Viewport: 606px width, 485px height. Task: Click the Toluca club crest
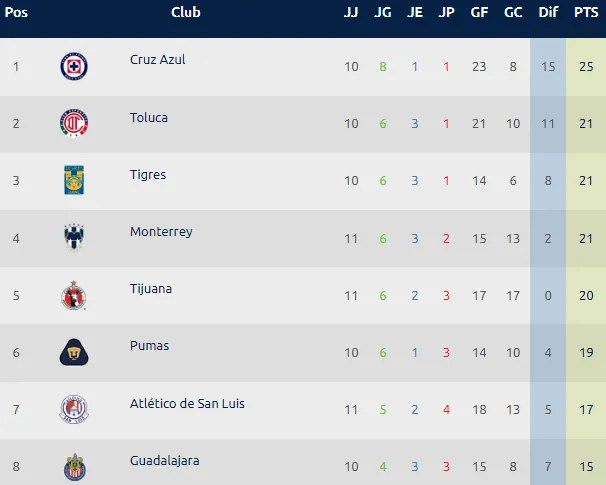(75, 124)
